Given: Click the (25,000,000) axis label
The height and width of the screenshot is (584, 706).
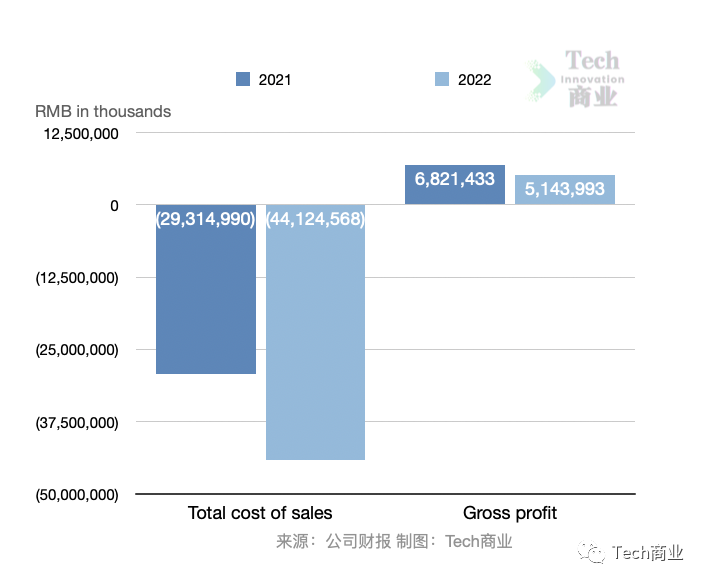Looking at the screenshot, I should 77,350.
